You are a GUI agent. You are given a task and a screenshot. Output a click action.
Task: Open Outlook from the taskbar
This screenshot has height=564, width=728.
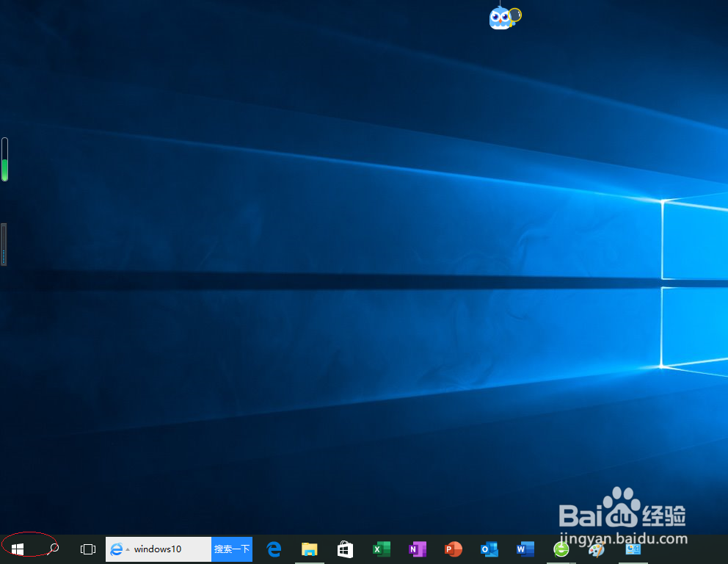[x=489, y=549]
